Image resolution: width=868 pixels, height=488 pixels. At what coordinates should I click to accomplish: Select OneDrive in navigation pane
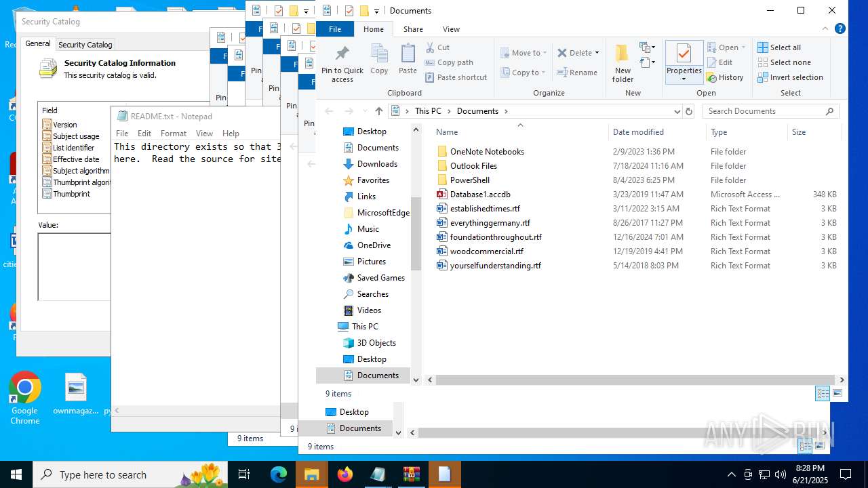click(374, 245)
